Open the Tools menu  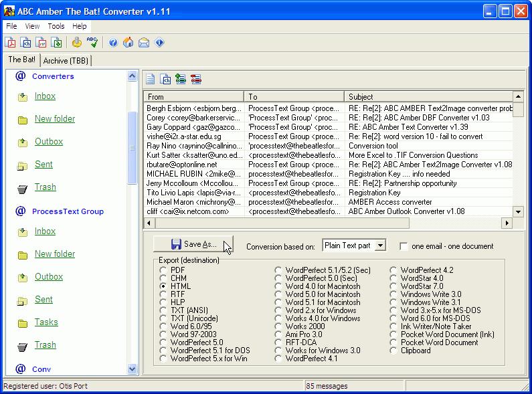point(56,26)
